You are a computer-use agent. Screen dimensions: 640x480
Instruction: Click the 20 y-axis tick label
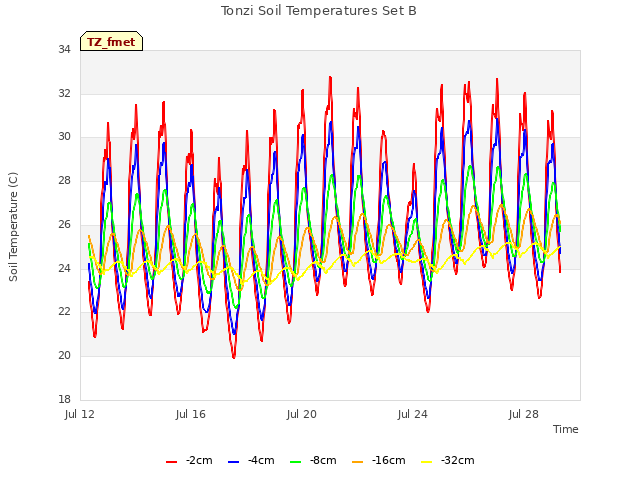point(64,356)
